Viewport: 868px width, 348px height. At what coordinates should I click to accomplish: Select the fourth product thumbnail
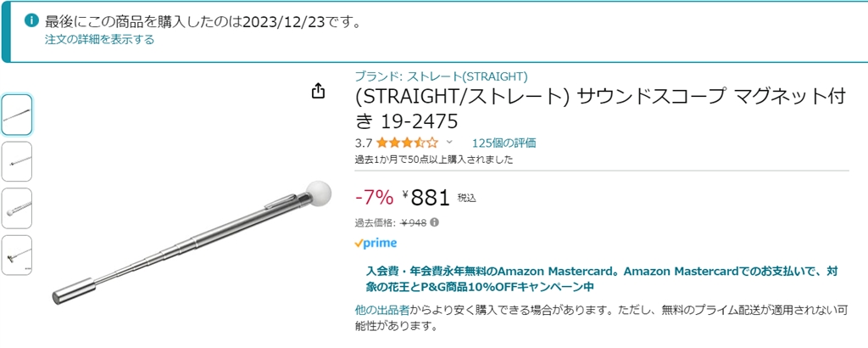pyautogui.click(x=17, y=255)
